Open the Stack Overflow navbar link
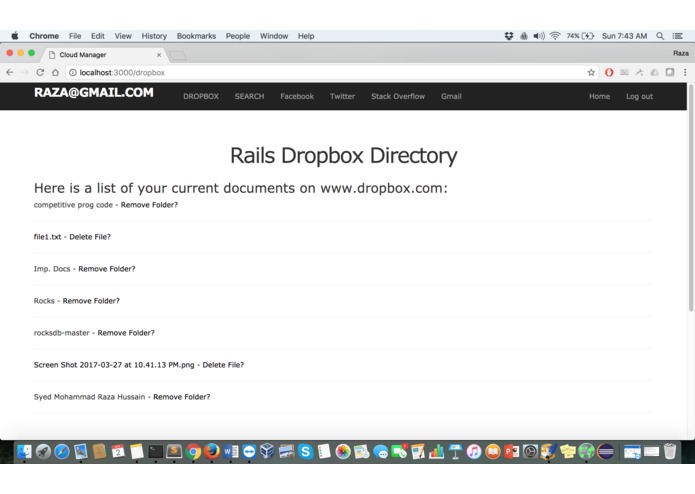 click(x=398, y=96)
